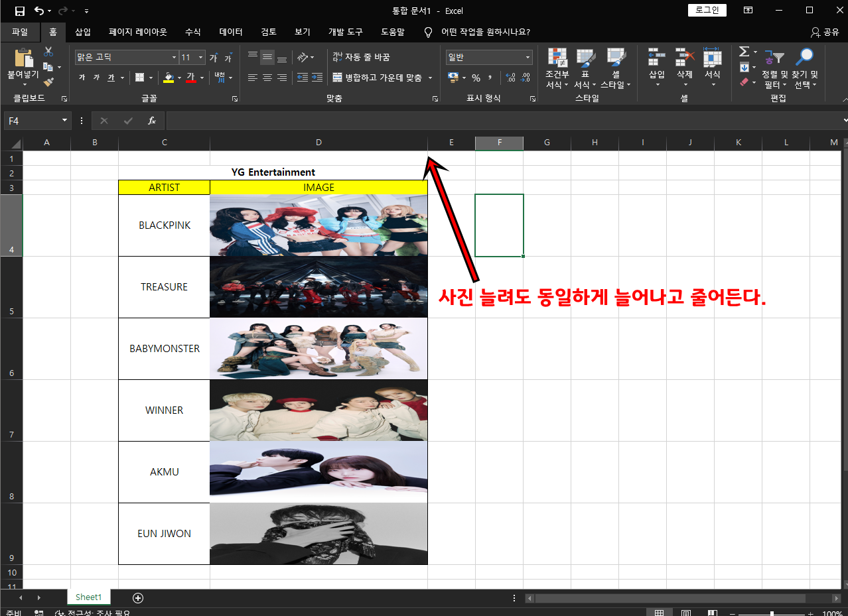Toggle align text left
Screen dimensions: 848x616
253,78
